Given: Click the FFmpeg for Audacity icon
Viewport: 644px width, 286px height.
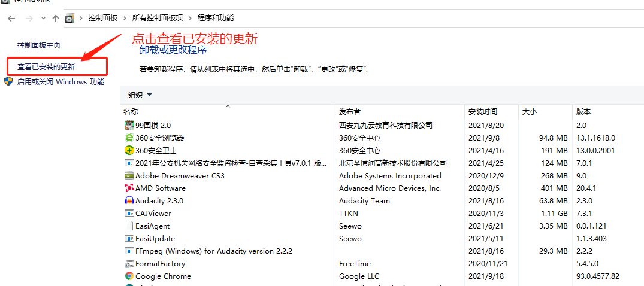Looking at the screenshot, I should click(x=129, y=251).
